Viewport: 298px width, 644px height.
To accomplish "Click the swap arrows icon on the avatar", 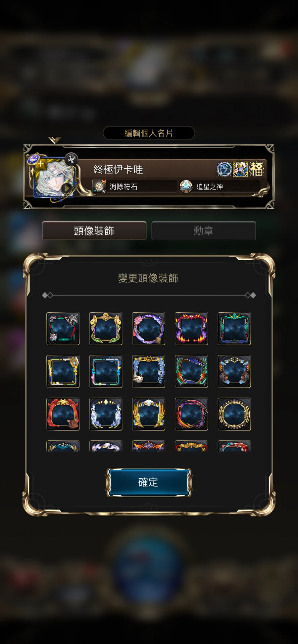I will (71, 159).
